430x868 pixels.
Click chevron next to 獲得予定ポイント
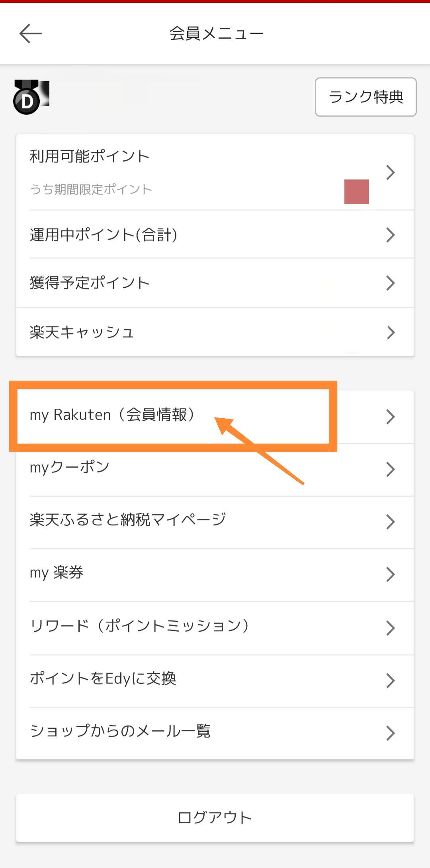point(390,283)
